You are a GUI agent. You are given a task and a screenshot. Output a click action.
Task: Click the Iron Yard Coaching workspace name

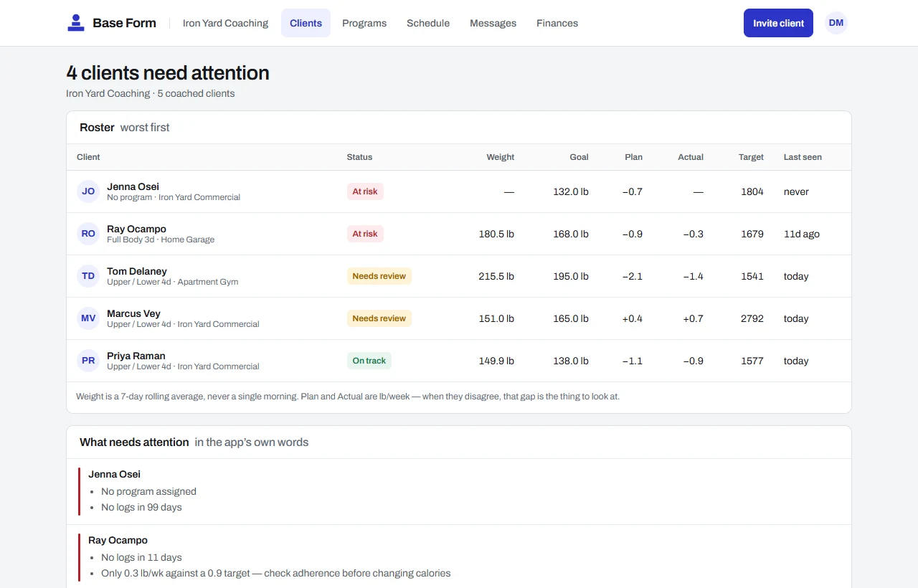[x=225, y=23]
